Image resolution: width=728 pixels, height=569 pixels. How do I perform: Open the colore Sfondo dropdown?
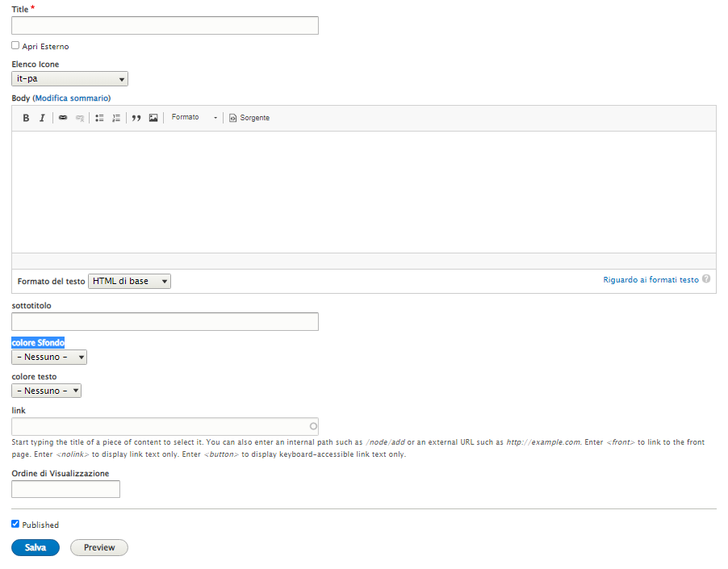pyautogui.click(x=49, y=357)
